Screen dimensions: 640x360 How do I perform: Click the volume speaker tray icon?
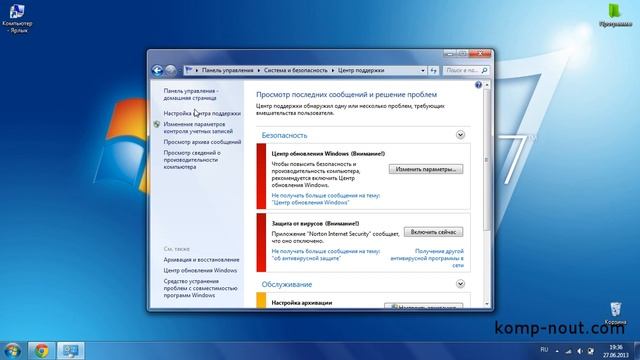pyautogui.click(x=580, y=351)
